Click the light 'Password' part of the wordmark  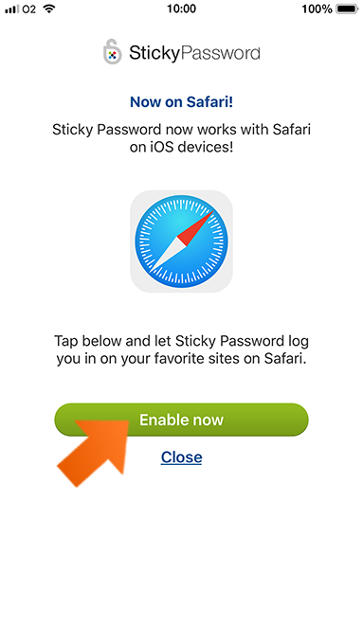220,53
